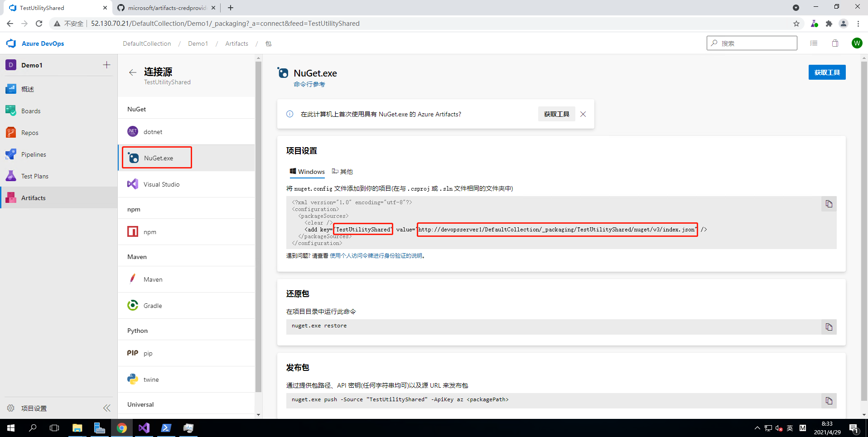Click 获取工具 in the info banner

click(x=556, y=114)
